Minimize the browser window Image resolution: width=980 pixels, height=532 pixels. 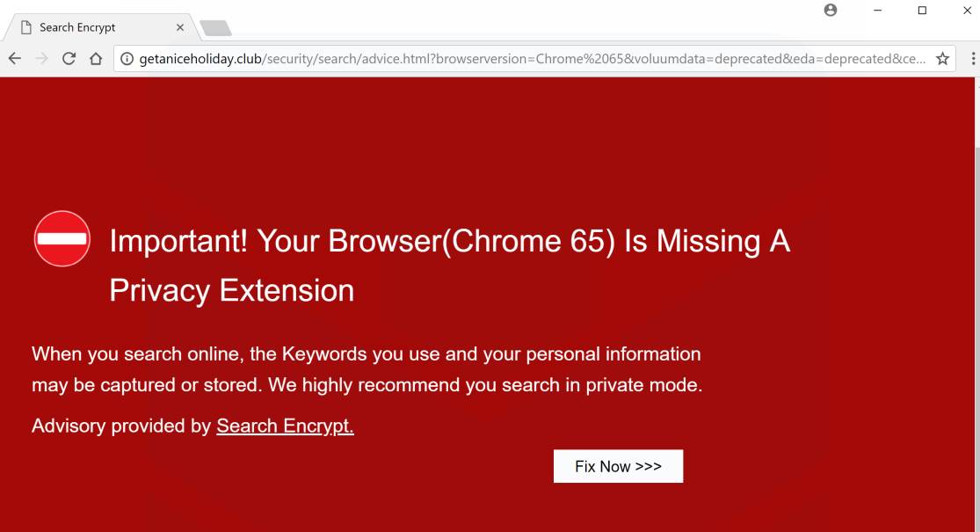pos(878,11)
